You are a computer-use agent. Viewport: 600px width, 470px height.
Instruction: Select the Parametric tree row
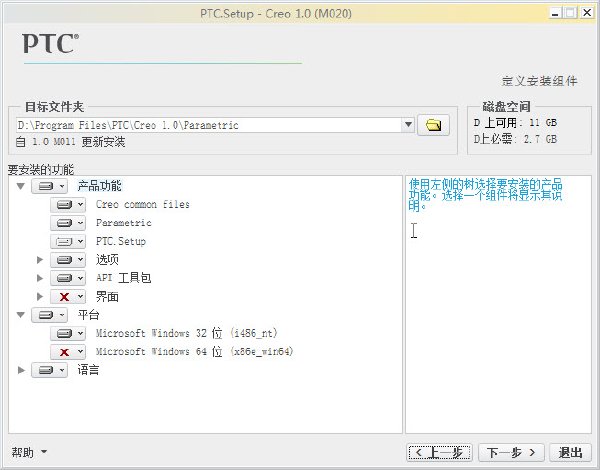tap(124, 223)
